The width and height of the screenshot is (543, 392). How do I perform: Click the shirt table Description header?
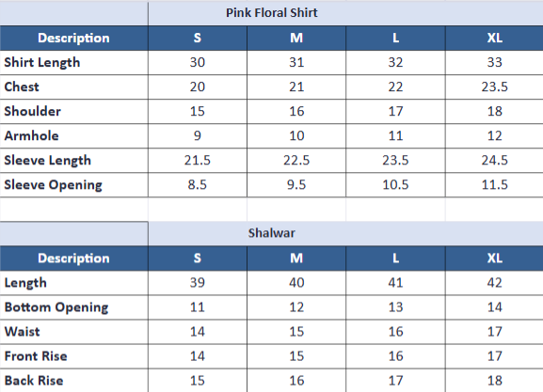pyautogui.click(x=73, y=38)
